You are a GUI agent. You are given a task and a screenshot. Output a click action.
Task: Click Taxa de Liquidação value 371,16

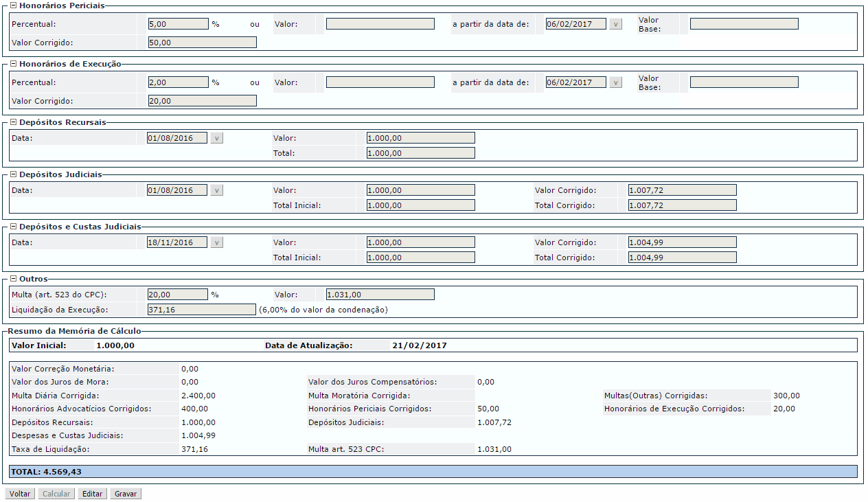(x=195, y=449)
